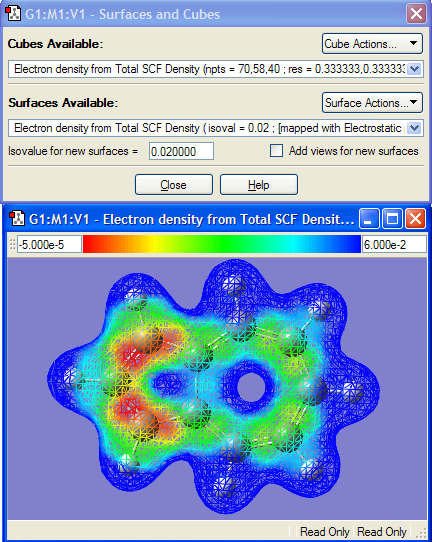432x542 pixels.
Task: Click the GaussView icon in Surfaces and Cubes titlebar
Action: coord(13,14)
